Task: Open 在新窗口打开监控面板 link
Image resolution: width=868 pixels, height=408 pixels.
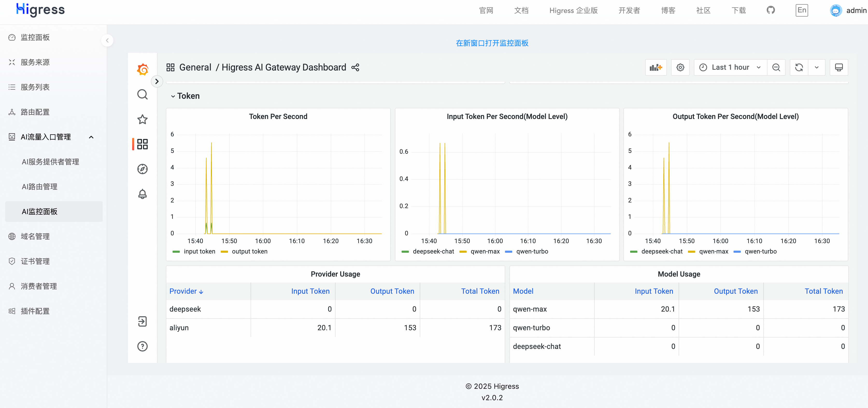Action: (492, 43)
